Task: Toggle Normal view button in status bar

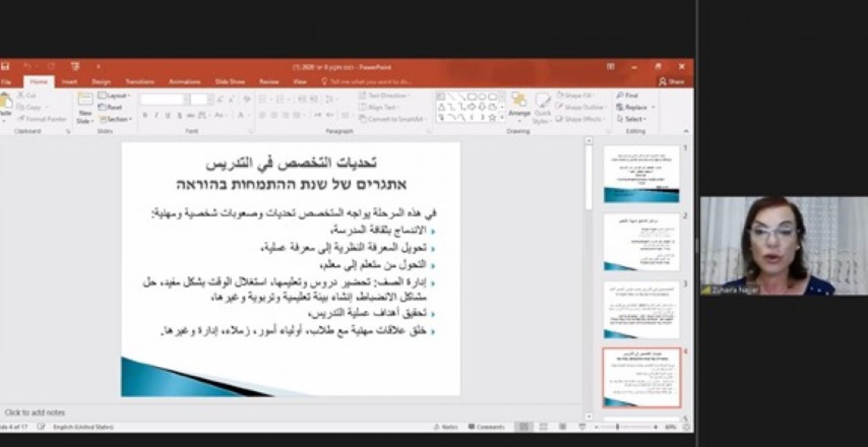Action: [524, 427]
